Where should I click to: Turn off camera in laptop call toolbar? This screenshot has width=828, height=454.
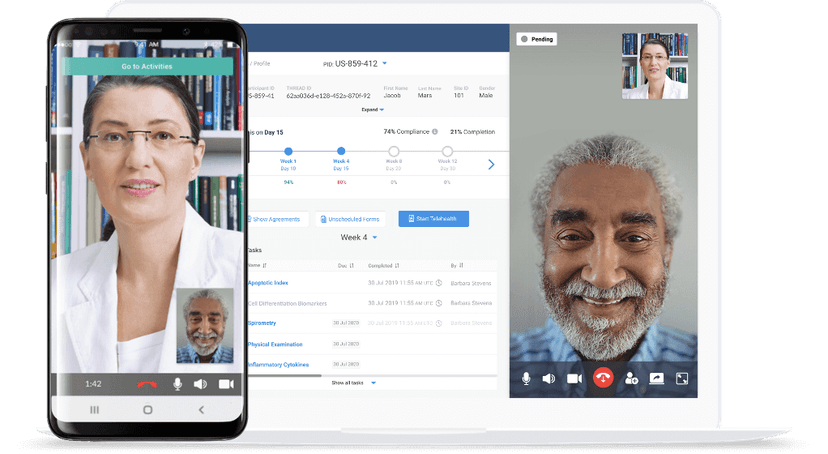(574, 378)
